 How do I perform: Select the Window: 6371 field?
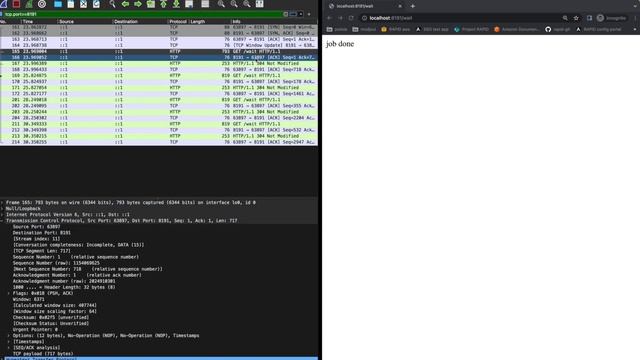(x=29, y=299)
